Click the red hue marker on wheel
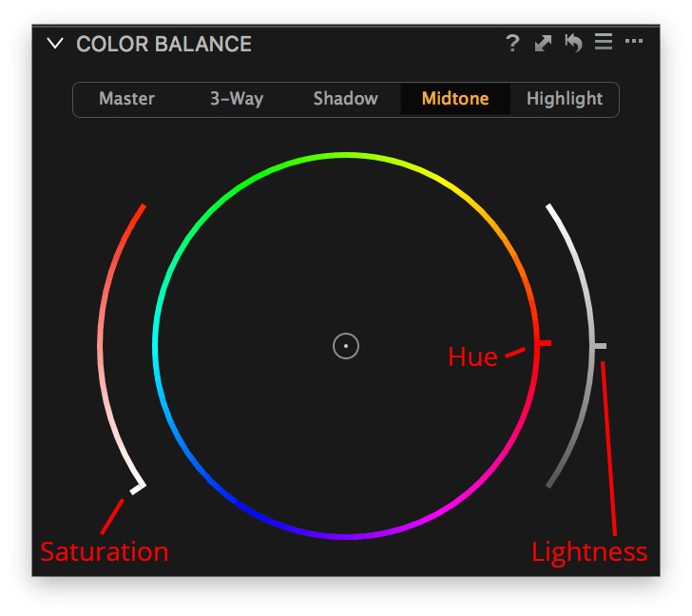This screenshot has height=616, width=692. click(543, 343)
